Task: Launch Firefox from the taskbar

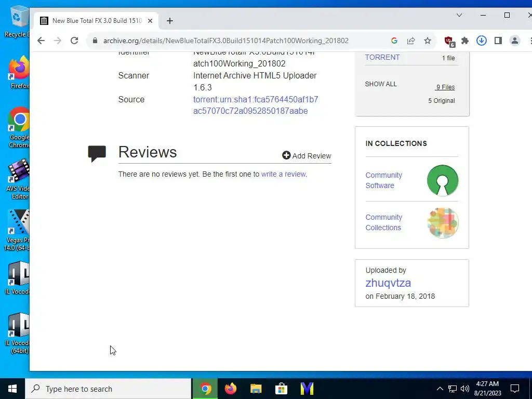Action: click(x=230, y=389)
